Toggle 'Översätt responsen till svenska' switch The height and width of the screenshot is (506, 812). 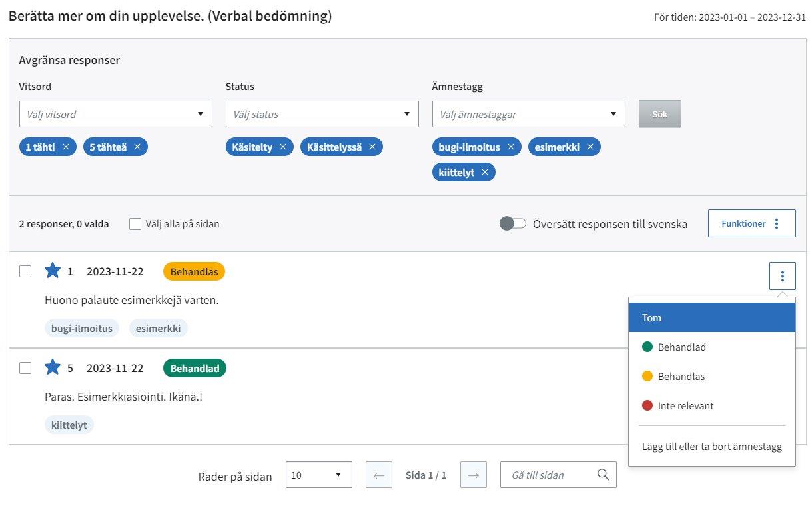513,224
